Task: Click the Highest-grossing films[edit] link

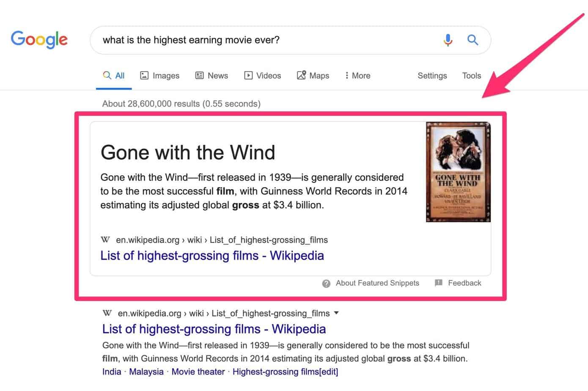Action: click(285, 372)
